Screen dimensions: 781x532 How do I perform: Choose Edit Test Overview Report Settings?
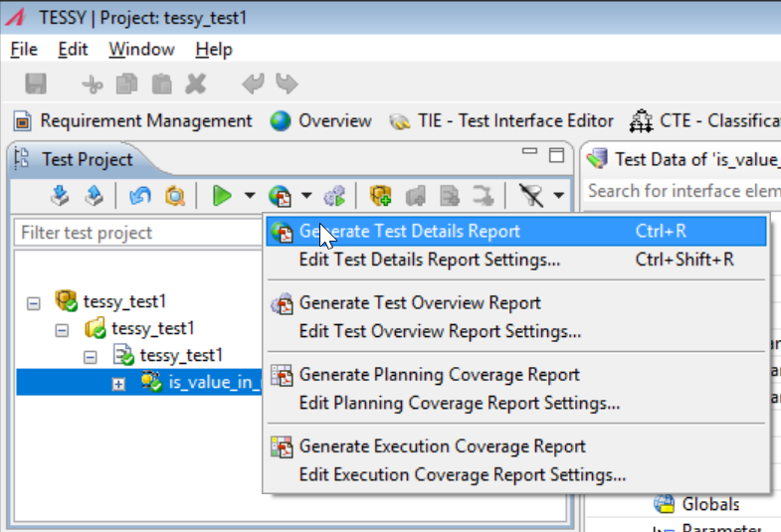click(516, 331)
